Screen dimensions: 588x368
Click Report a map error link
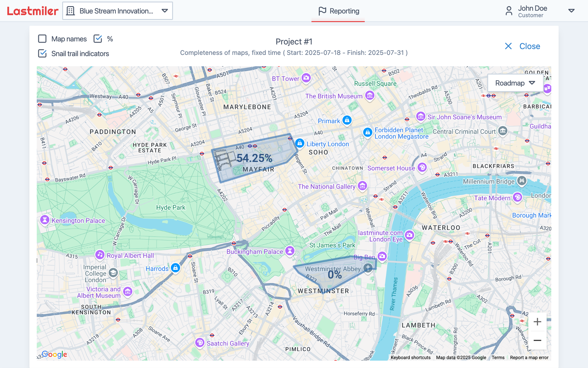pyautogui.click(x=529, y=358)
